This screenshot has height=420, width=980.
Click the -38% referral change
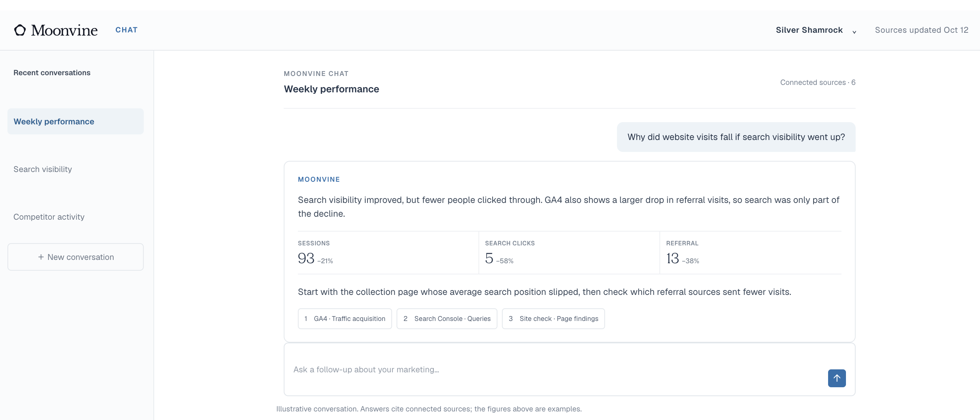690,261
